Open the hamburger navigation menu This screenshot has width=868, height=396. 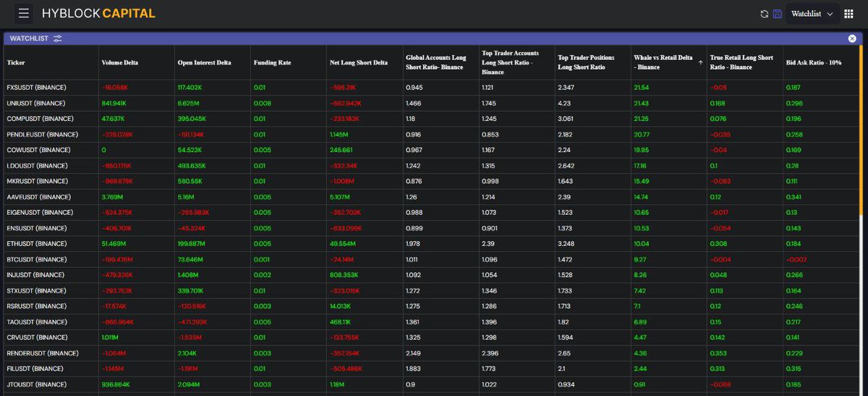click(24, 13)
